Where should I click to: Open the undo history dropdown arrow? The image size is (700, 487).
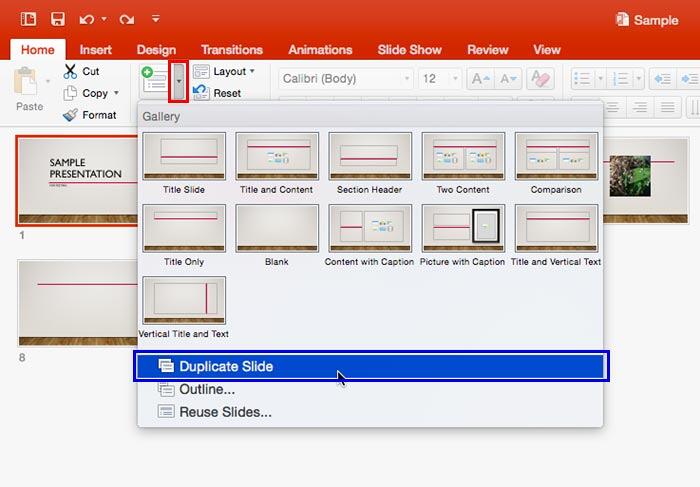pos(104,19)
